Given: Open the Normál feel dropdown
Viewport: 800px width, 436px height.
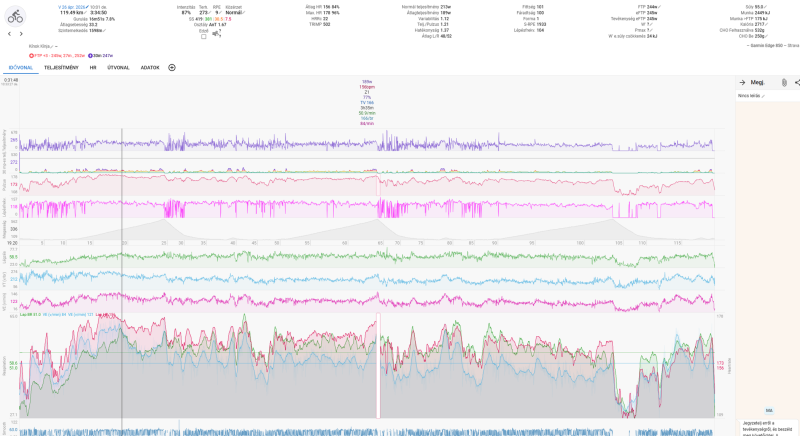Looking at the screenshot, I should click(235, 13).
